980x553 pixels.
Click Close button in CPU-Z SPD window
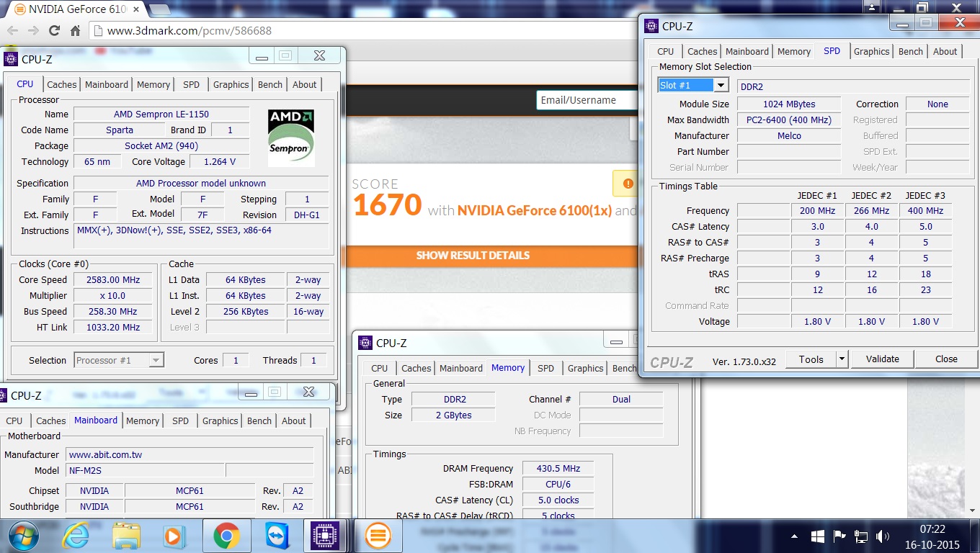tap(946, 359)
